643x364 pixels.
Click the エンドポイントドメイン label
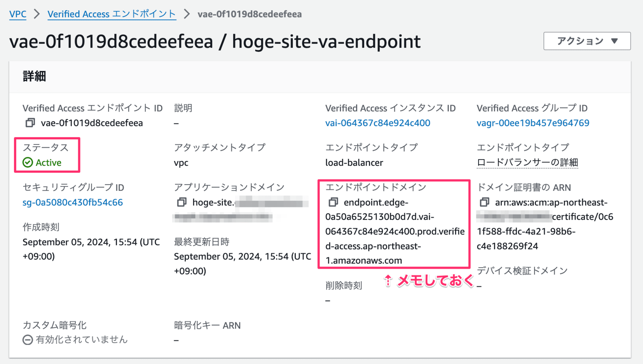pos(376,187)
